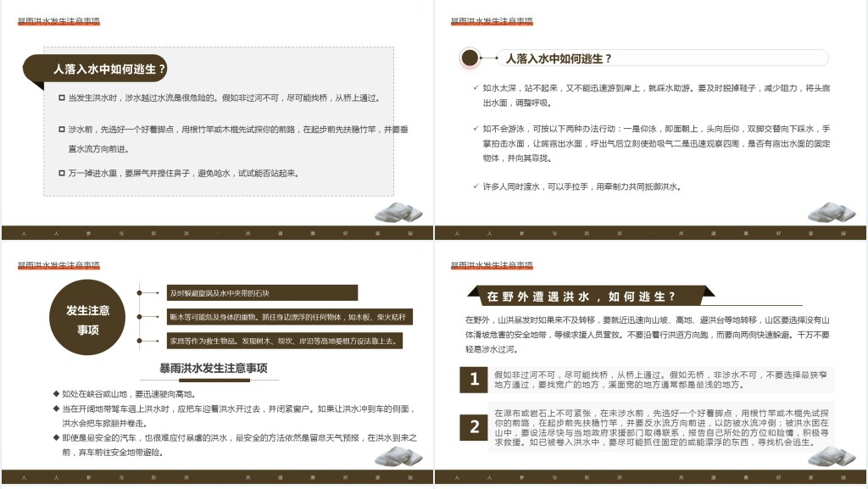
Task: Click the bold centered heading 暴雨洪水发生注意事项
Action: [x=214, y=368]
